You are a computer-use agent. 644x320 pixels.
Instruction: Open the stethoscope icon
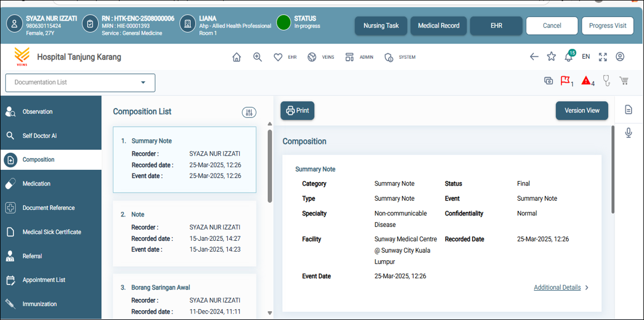(x=606, y=81)
